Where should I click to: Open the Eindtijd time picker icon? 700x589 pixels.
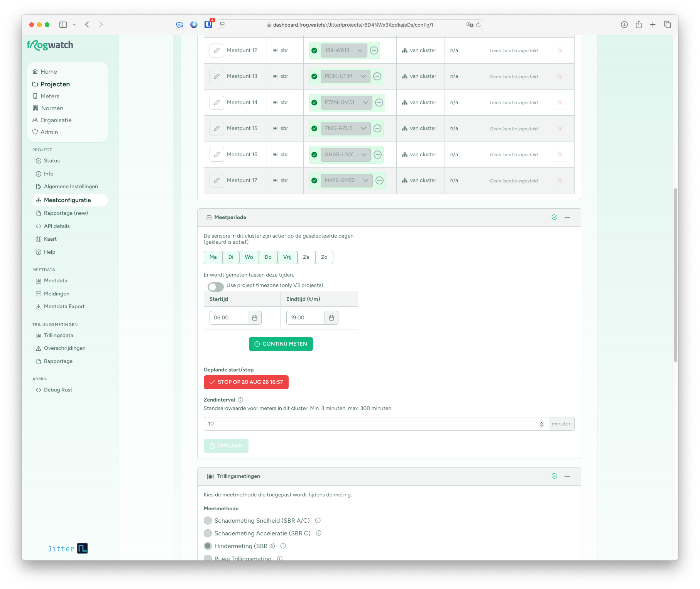coord(331,318)
